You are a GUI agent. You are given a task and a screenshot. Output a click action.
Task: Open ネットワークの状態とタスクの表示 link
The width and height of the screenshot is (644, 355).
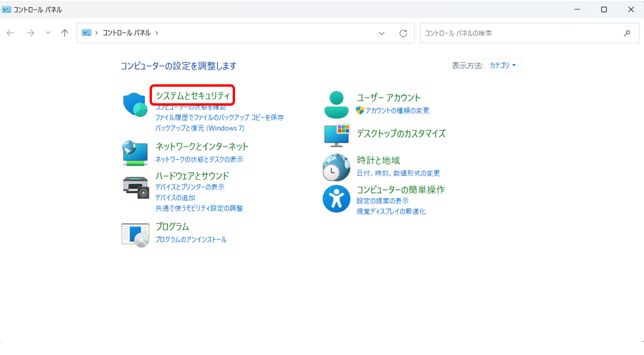coord(199,160)
